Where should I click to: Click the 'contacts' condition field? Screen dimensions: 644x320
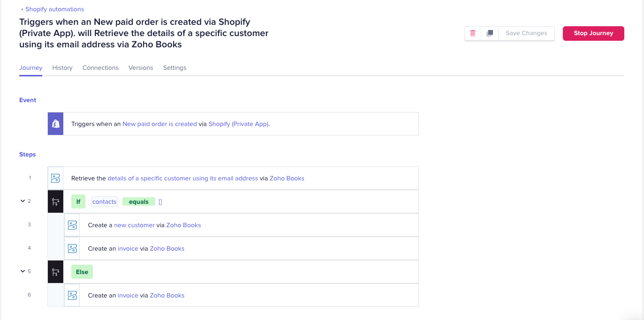tap(104, 202)
